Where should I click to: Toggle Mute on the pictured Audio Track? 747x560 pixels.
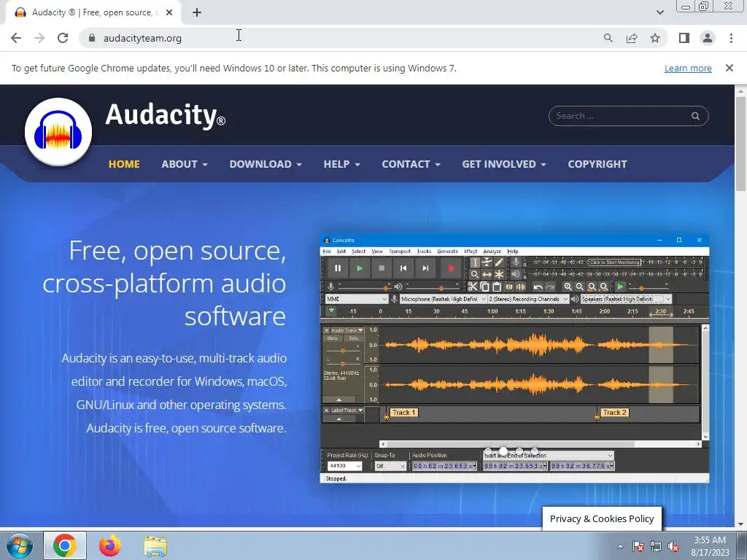[x=333, y=338]
